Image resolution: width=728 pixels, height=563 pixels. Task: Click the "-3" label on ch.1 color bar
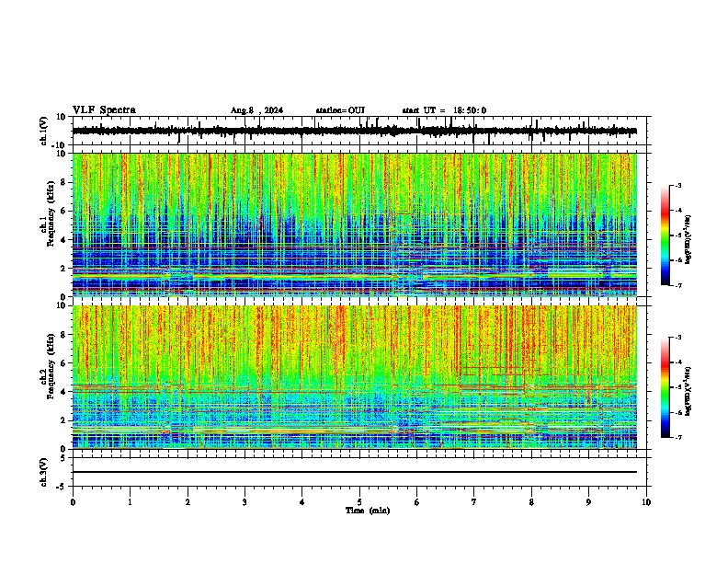[678, 185]
